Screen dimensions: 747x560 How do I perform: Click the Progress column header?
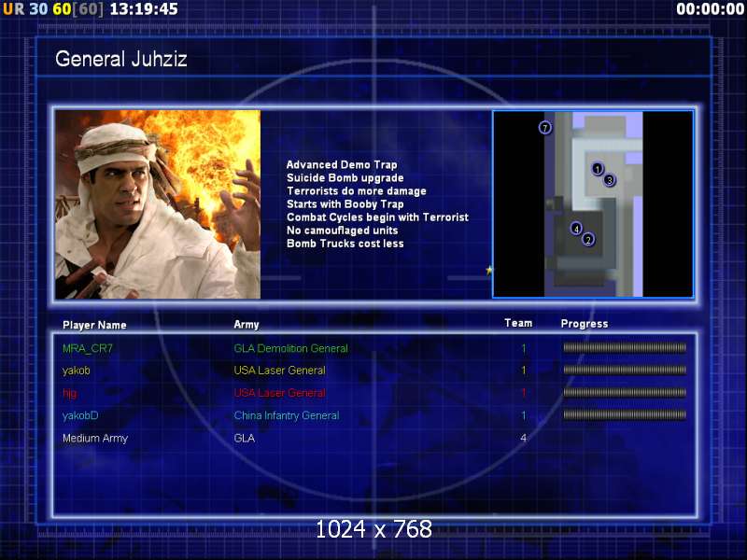point(585,324)
